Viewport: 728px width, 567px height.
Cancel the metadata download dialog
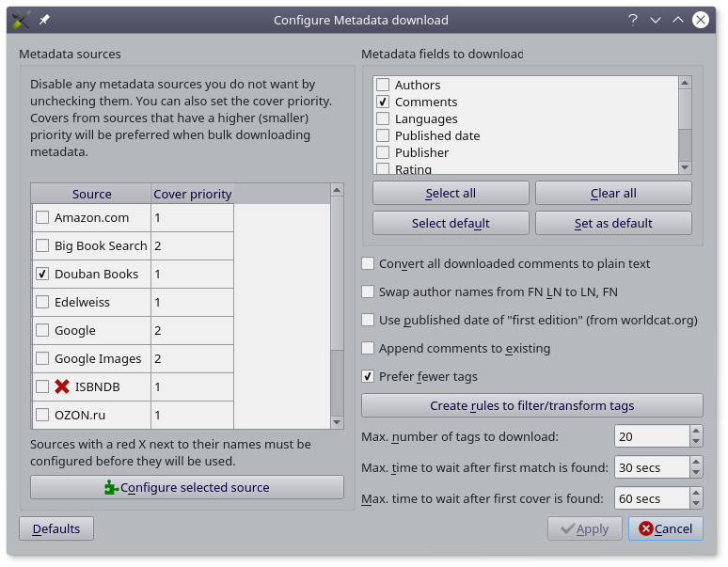pos(665,528)
